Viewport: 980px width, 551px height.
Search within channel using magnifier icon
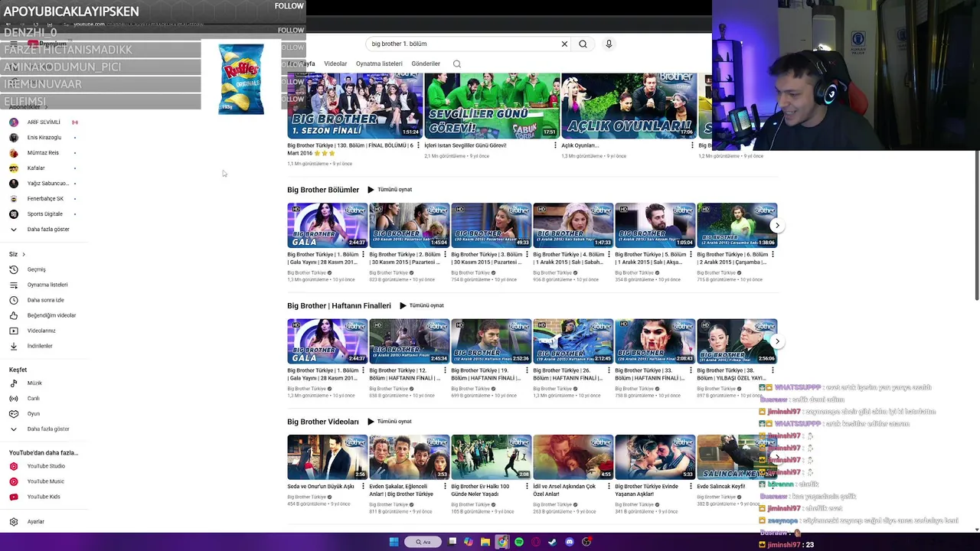[456, 64]
